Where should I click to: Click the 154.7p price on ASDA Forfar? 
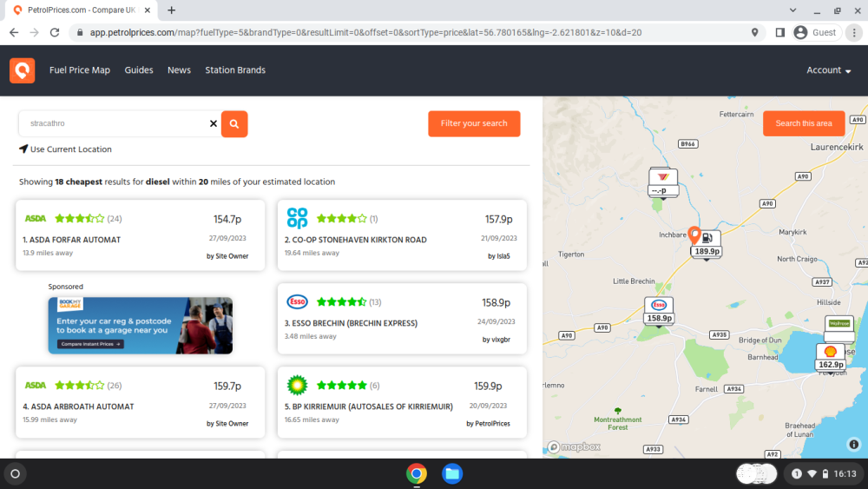[x=227, y=219]
